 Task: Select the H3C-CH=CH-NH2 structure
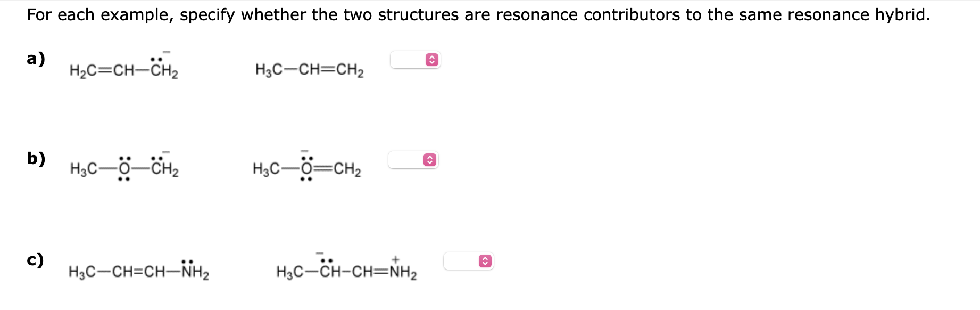[138, 272]
